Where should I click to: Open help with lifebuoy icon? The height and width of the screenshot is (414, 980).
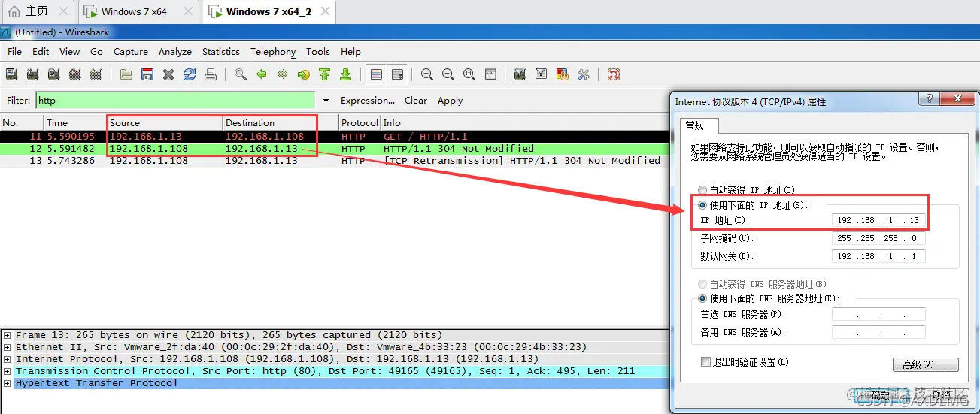click(x=613, y=74)
